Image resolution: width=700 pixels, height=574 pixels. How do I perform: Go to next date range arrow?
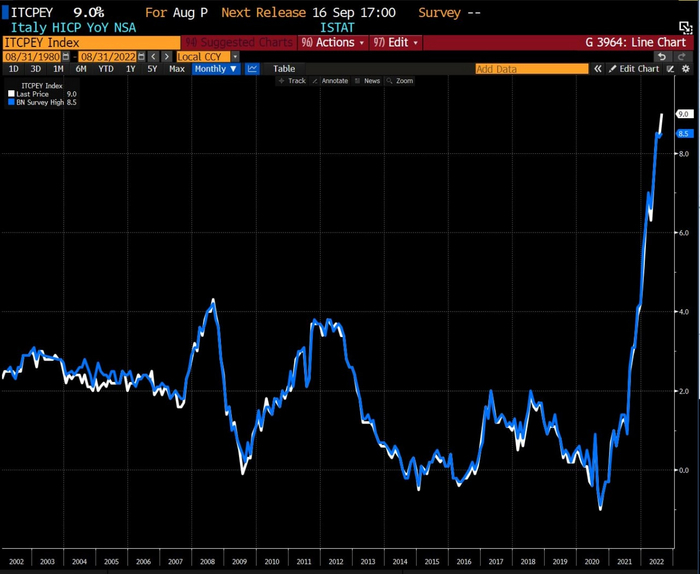[x=167, y=57]
